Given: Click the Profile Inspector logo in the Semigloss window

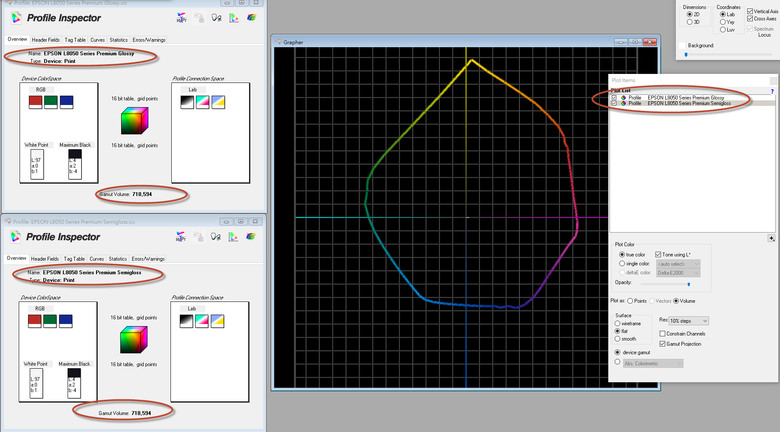Looking at the screenshot, I should (16, 237).
